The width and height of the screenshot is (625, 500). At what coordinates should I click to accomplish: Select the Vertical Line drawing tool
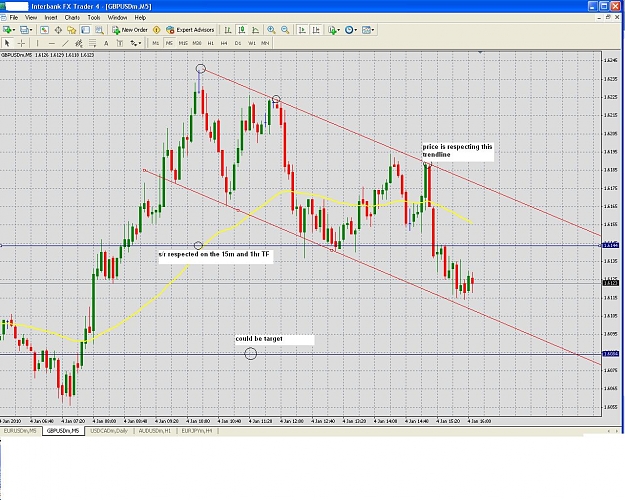click(37, 43)
